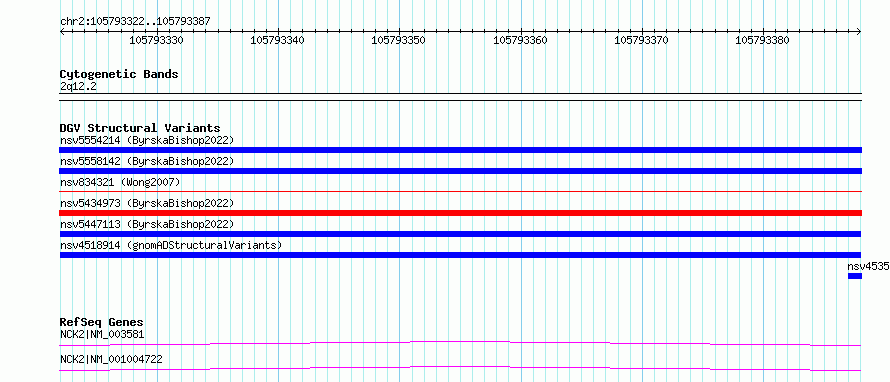Click ruler position 105793330
Viewport: 890px width, 382px height.
[x=157, y=40]
